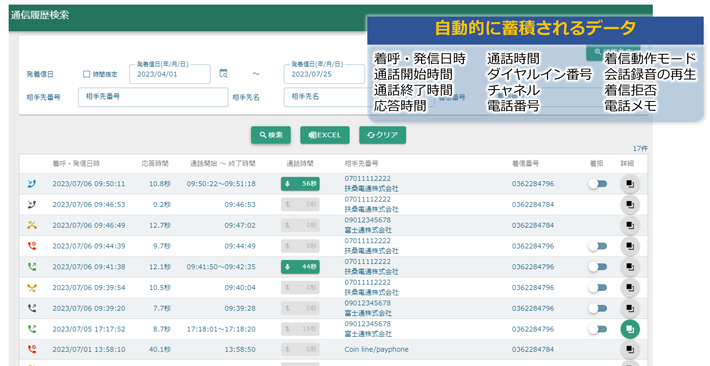This screenshot has width=710, height=366.
Task: Click the クリア clear button
Action: tap(382, 135)
